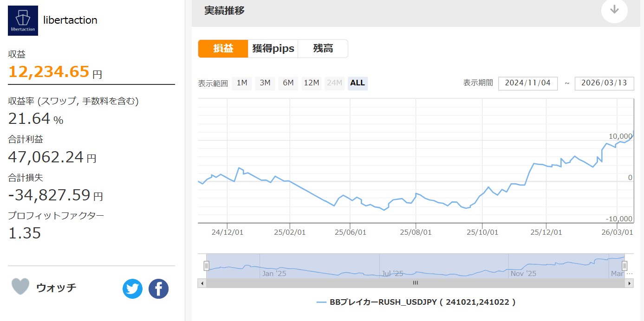This screenshot has height=321, width=644.
Task: Click the gray heart watch icon
Action: coord(20,287)
